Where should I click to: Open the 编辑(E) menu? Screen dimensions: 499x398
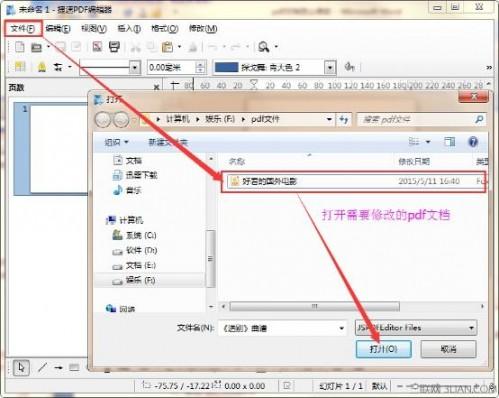[58, 29]
